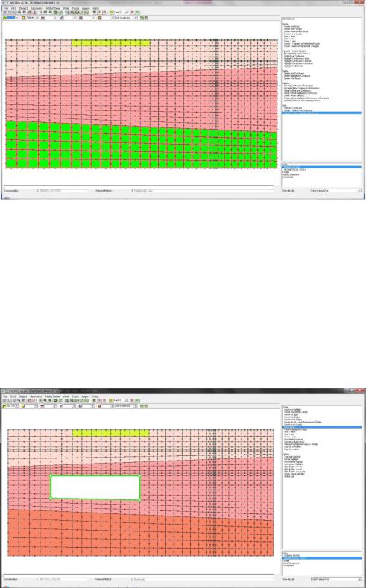Select 'Rotate highlight' in lower window list
Viewport: 366px width, 588px height.
coord(291,459)
